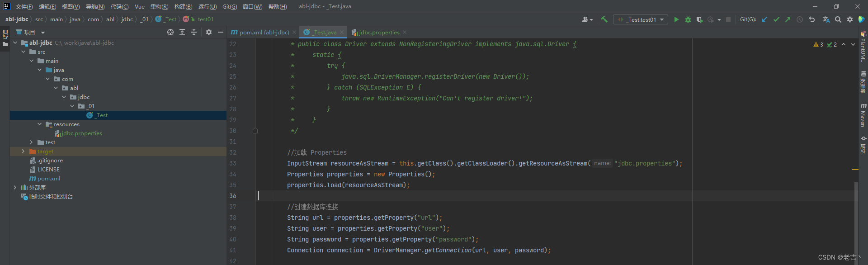Click the Collapse All icon in project panel
This screenshot has width=868, height=265.
tap(194, 32)
